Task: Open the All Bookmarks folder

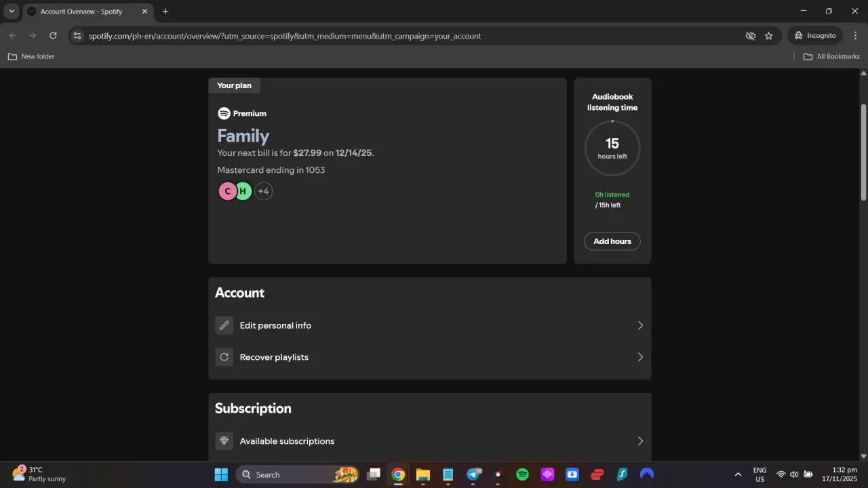Action: 831,56
